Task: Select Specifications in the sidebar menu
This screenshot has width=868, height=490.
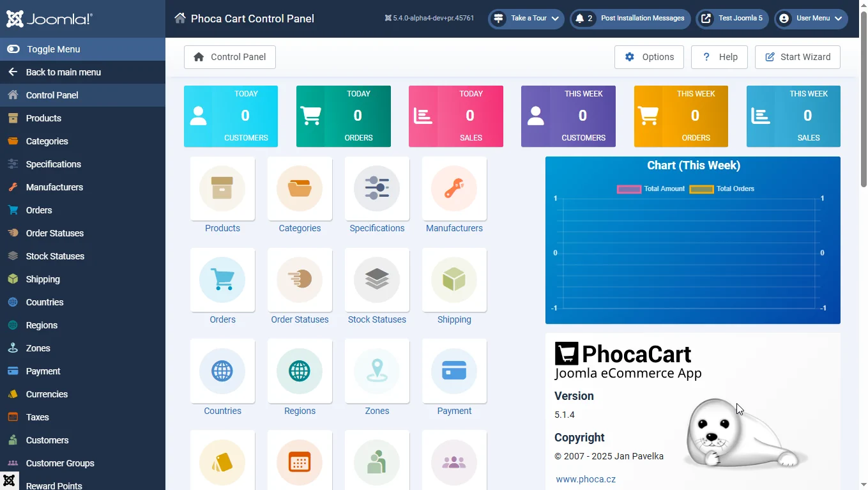Action: pyautogui.click(x=82, y=164)
